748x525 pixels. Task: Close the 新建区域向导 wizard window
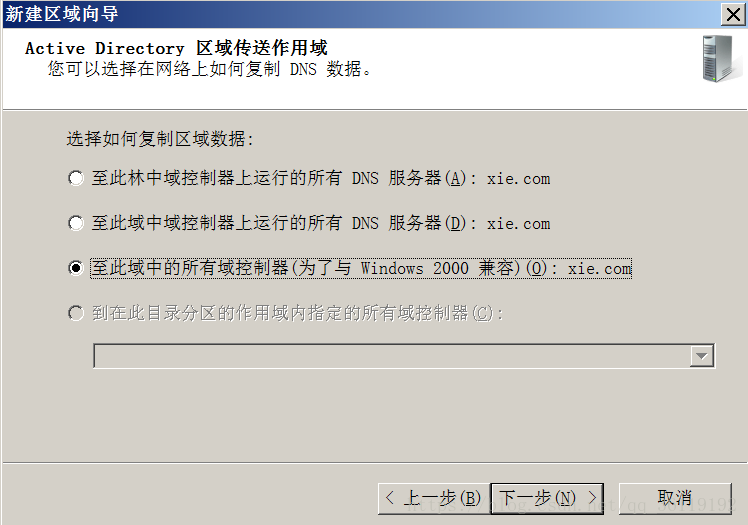(x=733, y=15)
